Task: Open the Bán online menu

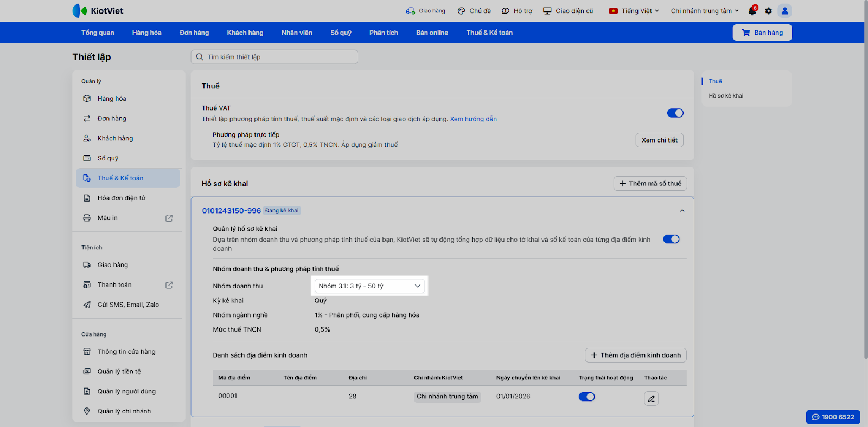Action: point(432,33)
